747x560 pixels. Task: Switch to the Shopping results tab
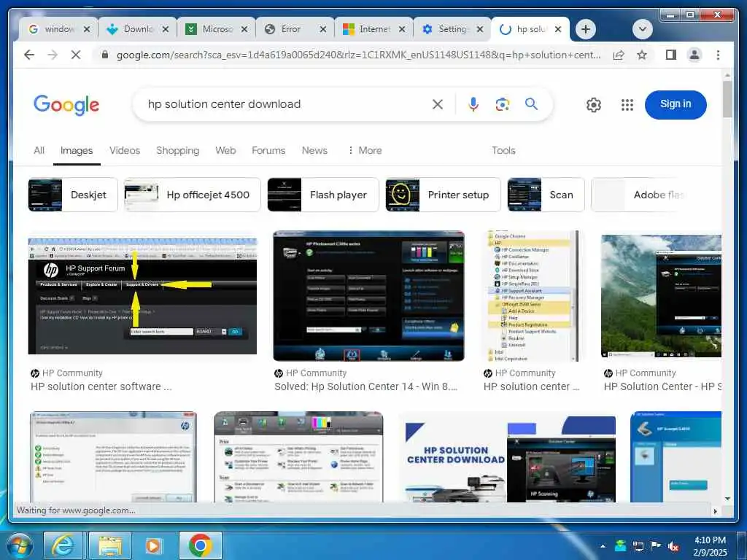(178, 150)
